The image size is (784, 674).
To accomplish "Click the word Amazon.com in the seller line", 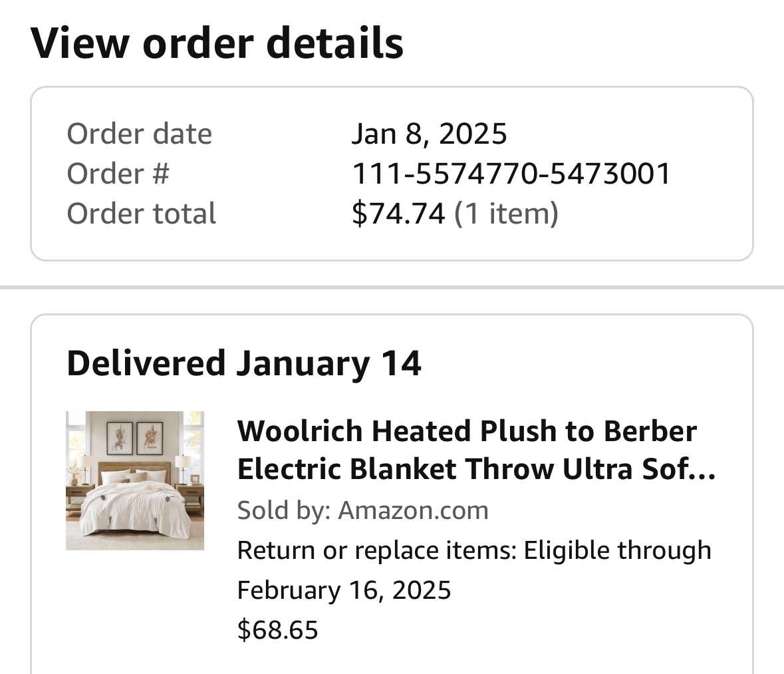I will pos(413,510).
